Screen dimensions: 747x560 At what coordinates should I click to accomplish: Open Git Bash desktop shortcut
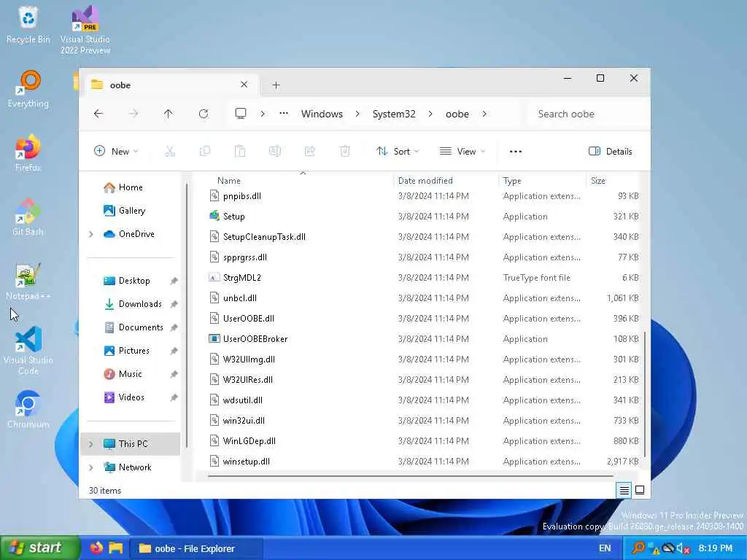(x=28, y=217)
